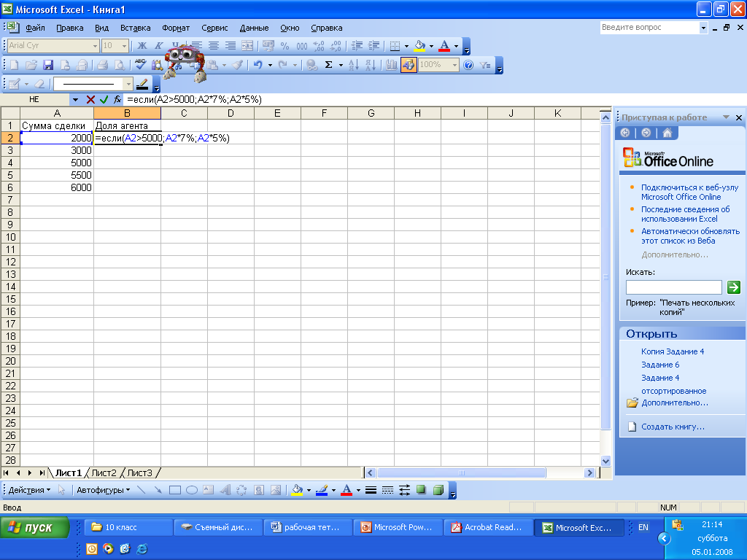Expand the name box function list arrow
747x560 pixels.
(75, 99)
